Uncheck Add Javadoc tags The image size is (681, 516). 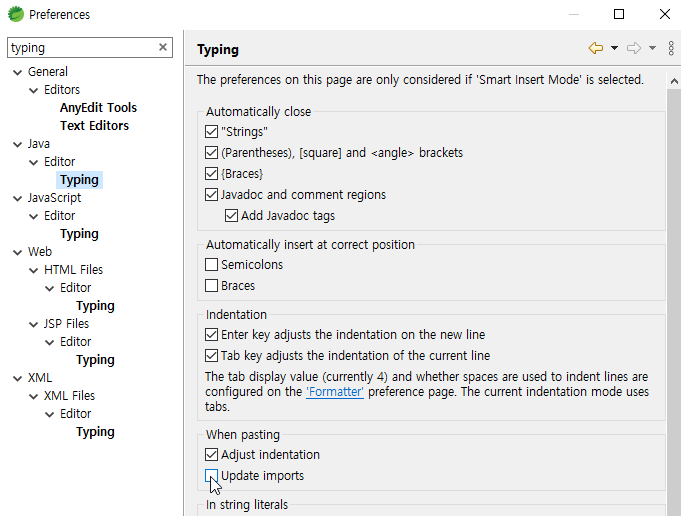pyautogui.click(x=232, y=216)
